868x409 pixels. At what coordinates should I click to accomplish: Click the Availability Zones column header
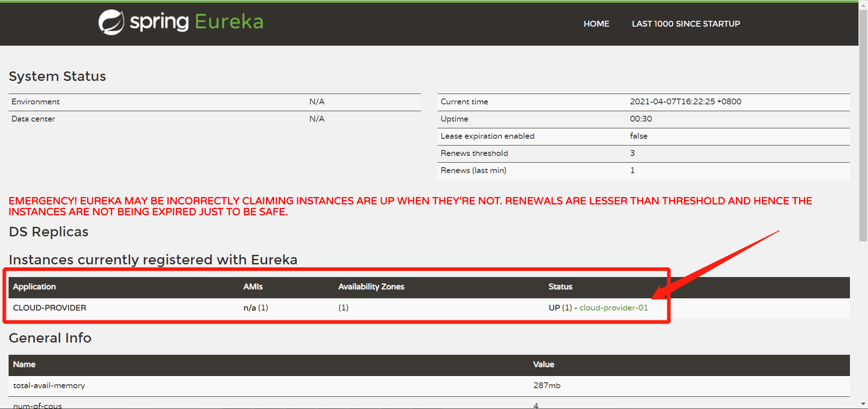tap(371, 287)
